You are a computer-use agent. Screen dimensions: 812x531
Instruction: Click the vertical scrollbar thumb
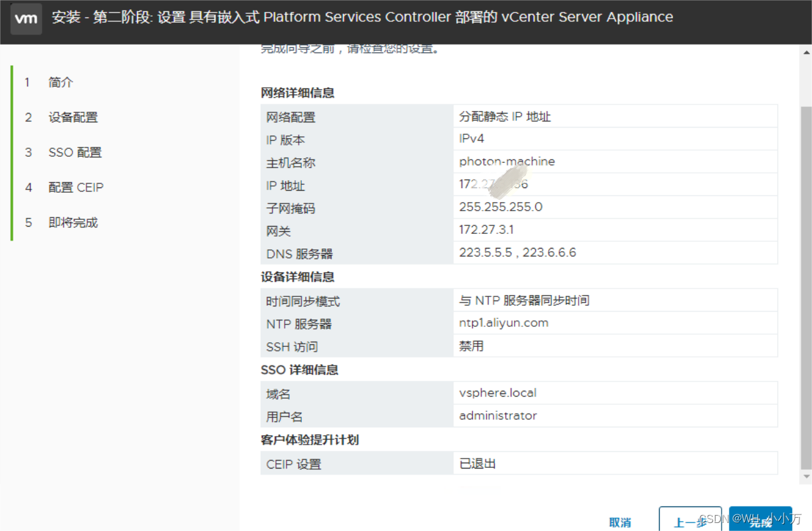806,287
